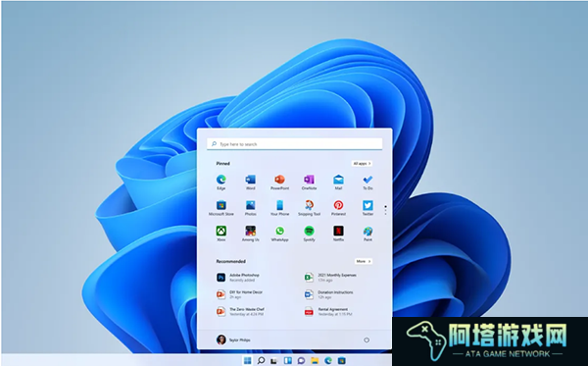Open the Widgets taskbar icon

[287, 361]
